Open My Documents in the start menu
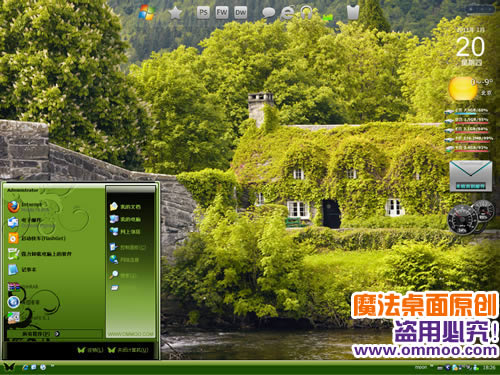 [125, 207]
